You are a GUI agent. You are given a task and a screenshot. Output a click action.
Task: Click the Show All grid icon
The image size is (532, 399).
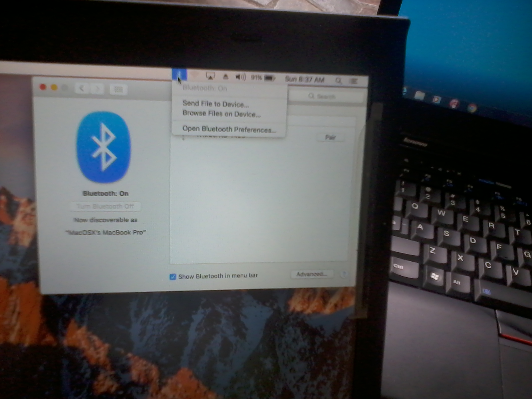[x=118, y=89]
